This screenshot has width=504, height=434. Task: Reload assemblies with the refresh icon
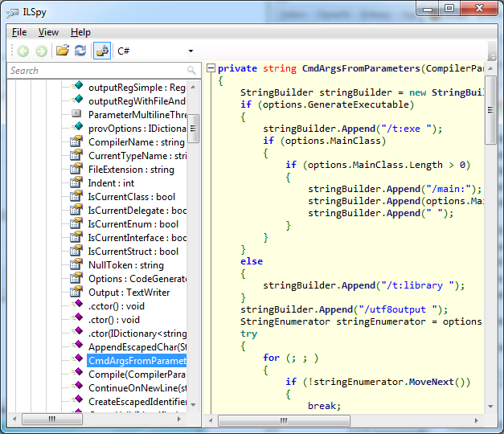coord(80,51)
